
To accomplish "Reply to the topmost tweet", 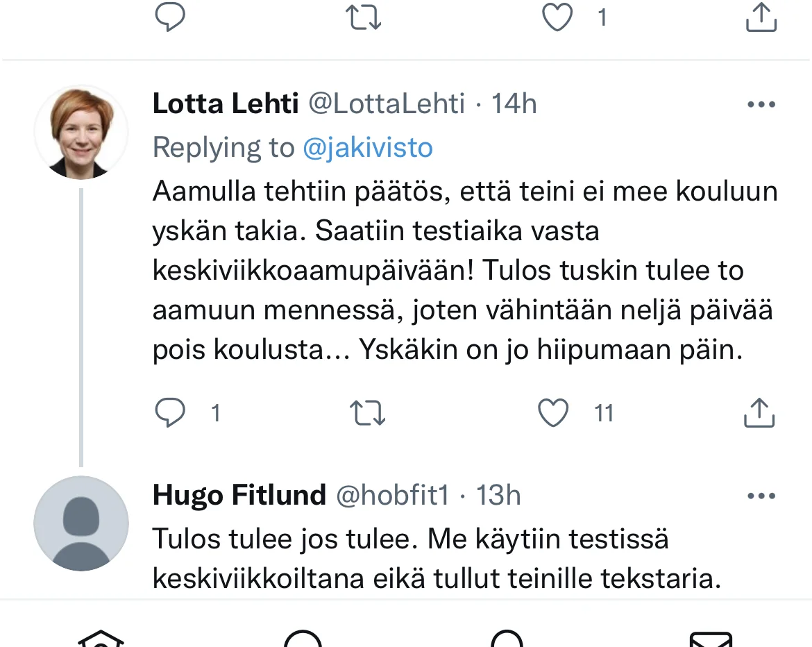I will [169, 17].
